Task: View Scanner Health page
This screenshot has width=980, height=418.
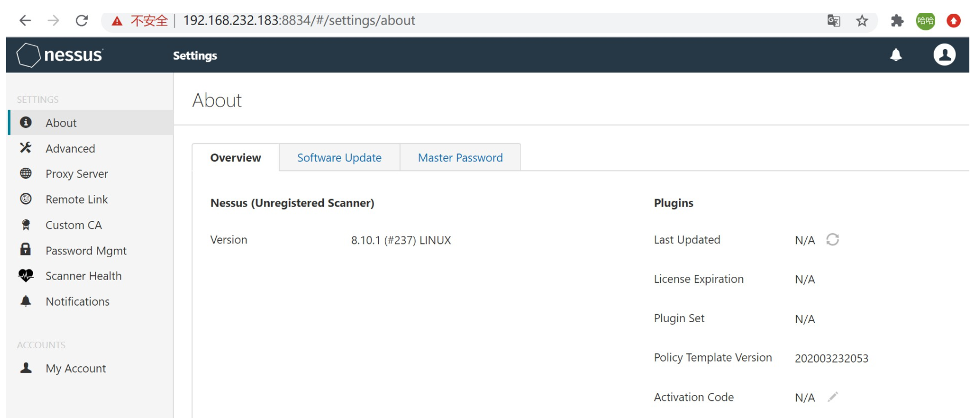Action: coord(91,276)
